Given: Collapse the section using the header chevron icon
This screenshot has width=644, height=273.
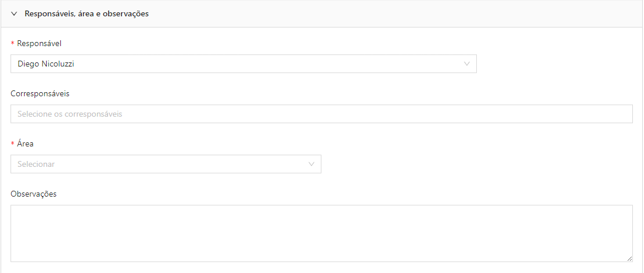Looking at the screenshot, I should click(x=15, y=13).
